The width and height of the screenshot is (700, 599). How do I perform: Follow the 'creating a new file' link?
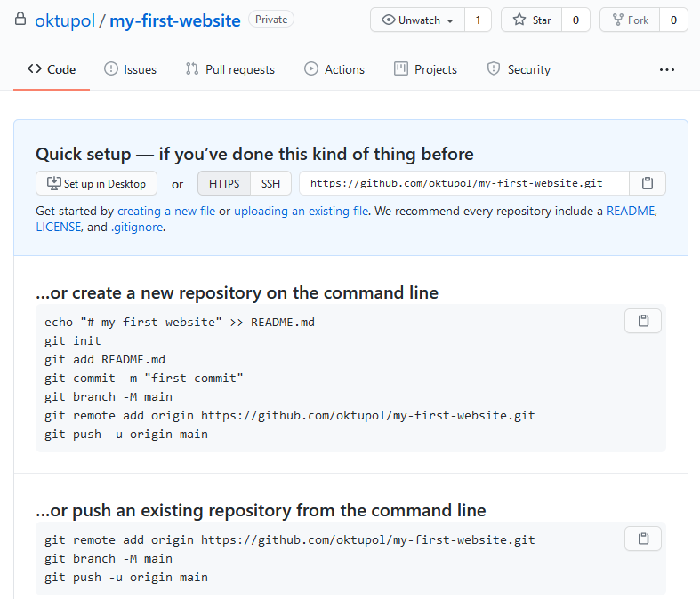(x=166, y=212)
